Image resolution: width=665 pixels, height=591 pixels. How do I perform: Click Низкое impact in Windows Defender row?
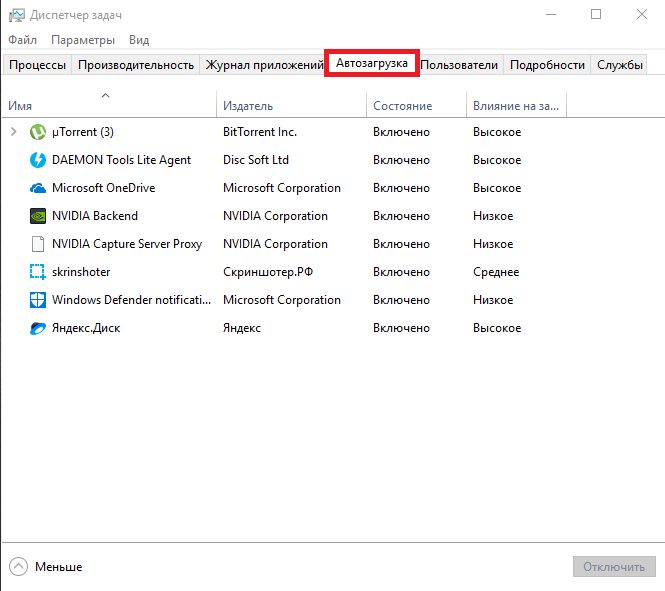pos(493,300)
